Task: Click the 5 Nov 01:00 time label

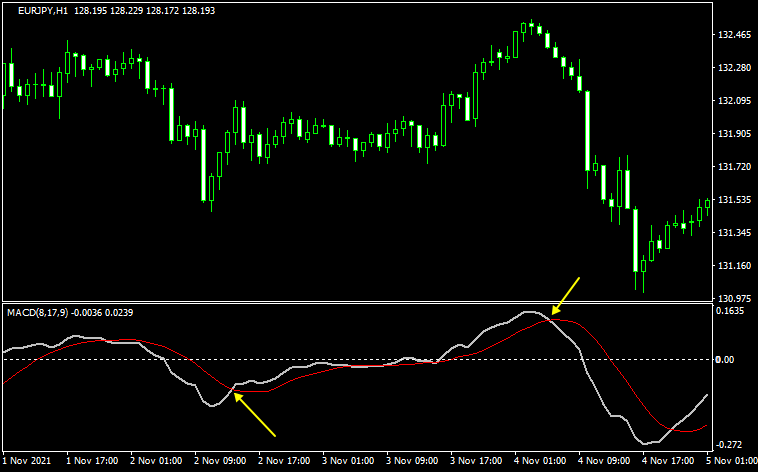Action: 731,459
